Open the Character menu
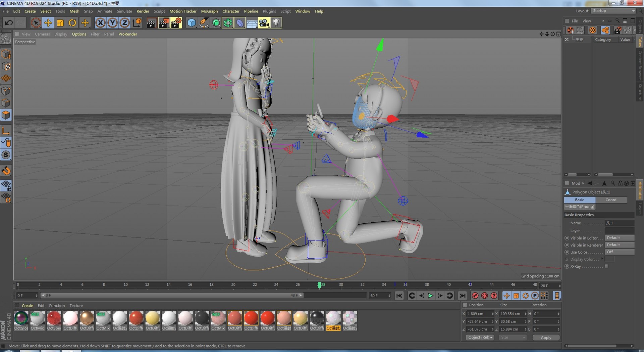The width and height of the screenshot is (644, 352). 231,11
